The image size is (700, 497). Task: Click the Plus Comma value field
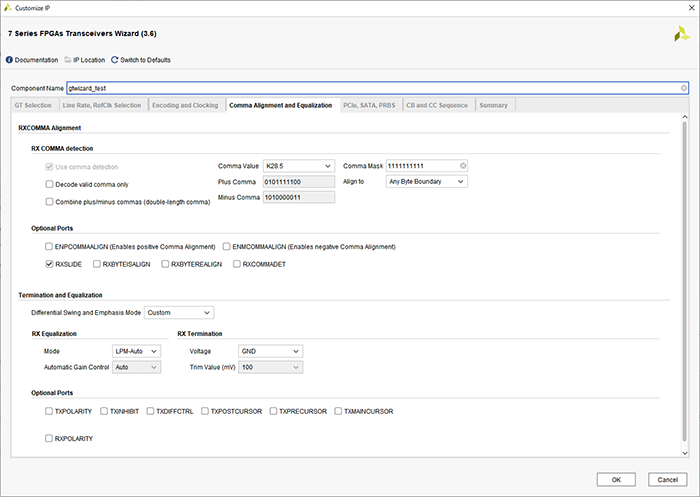point(299,182)
